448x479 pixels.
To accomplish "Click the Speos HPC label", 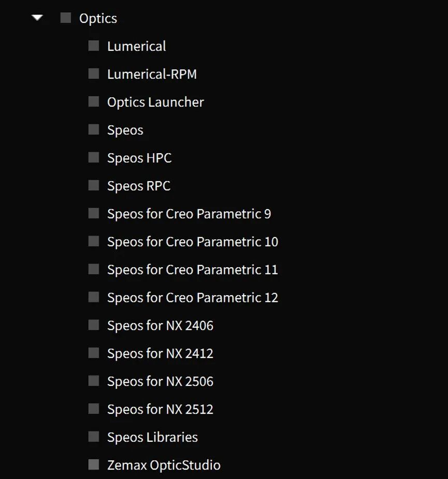I will coord(139,158).
